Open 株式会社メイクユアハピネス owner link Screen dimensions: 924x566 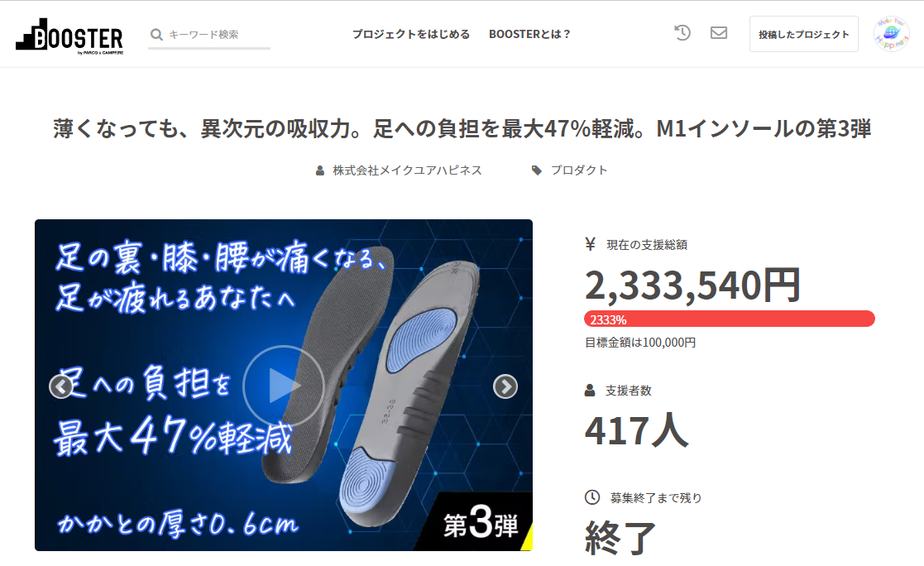coord(407,170)
